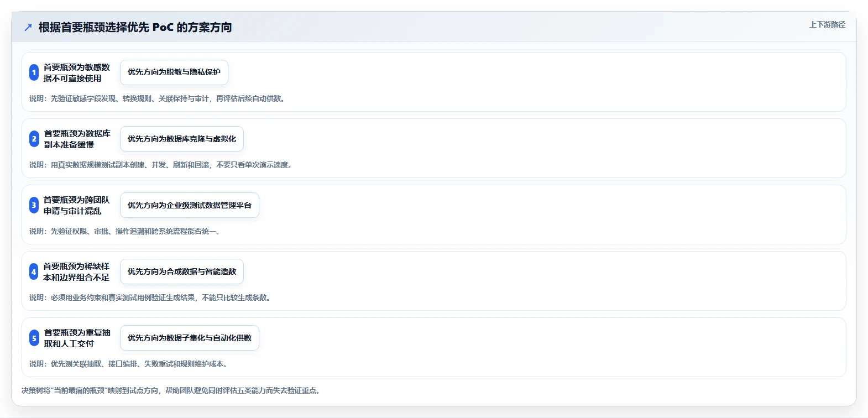Select 优先方向为数据子集化与自动化供数 option
This screenshot has height=418, width=868.
(190, 338)
